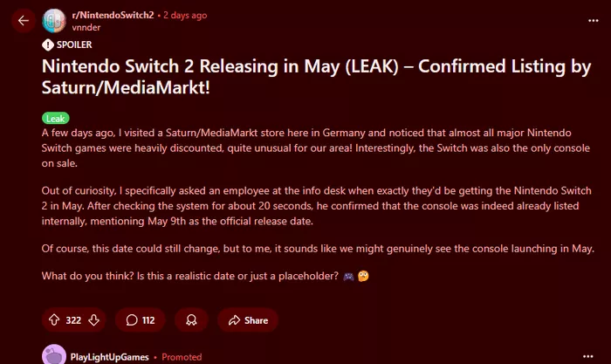This screenshot has height=364, width=611.
Task: Click the thinking face emoji in the post
Action: click(363, 277)
